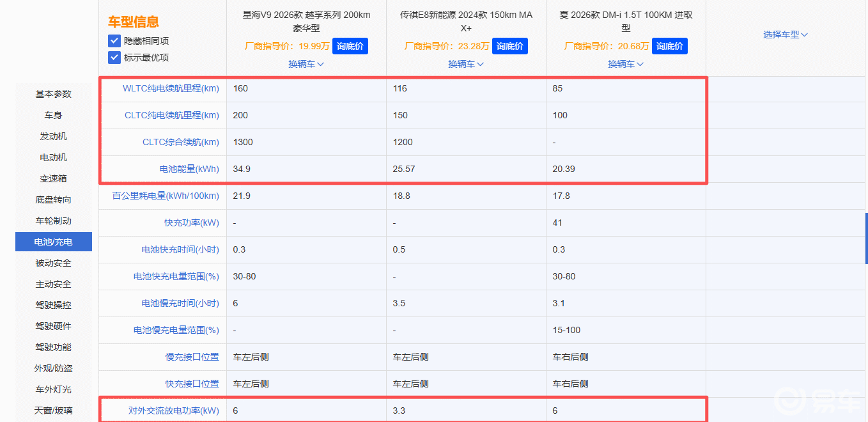Select 发动机 in the left navigation
The height and width of the screenshot is (422, 868).
(54, 136)
